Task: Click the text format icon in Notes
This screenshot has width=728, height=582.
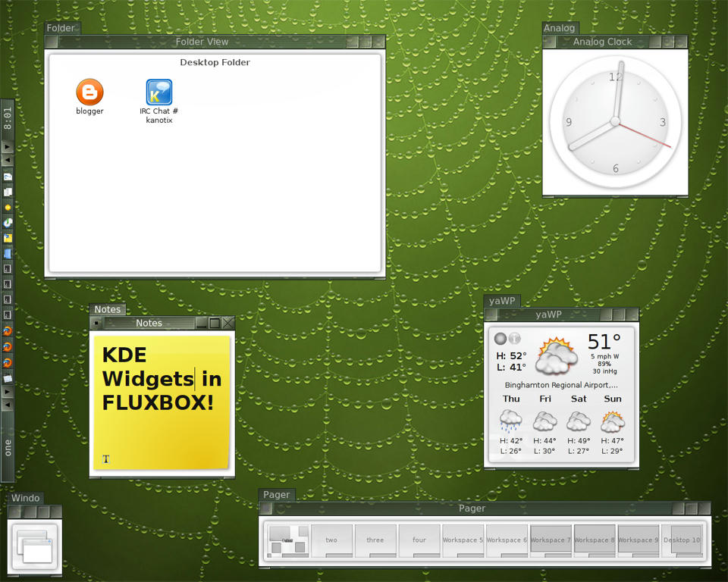Action: point(106,458)
